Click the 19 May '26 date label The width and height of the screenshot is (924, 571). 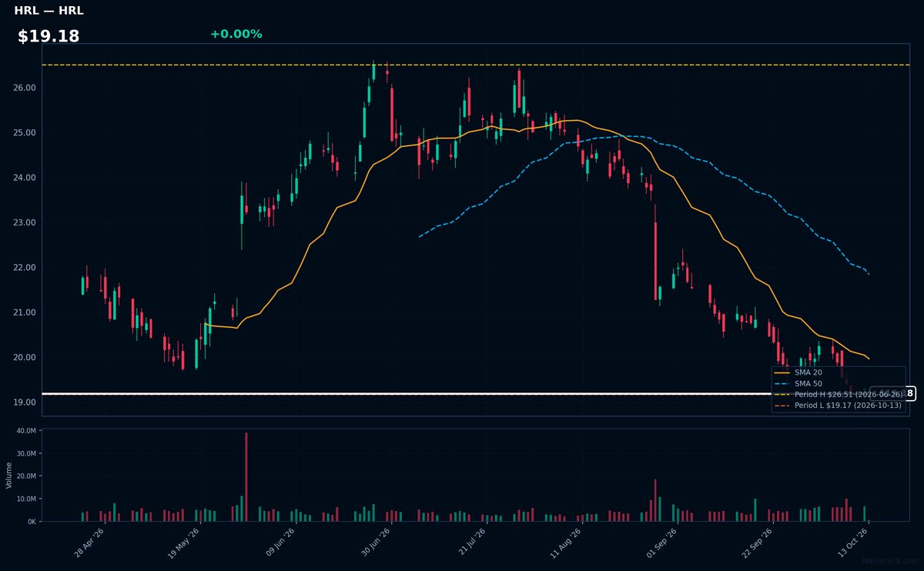point(184,543)
